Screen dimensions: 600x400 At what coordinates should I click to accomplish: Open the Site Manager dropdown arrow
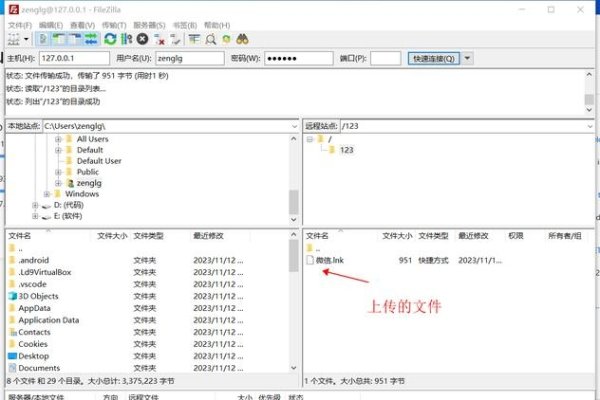pos(26,39)
